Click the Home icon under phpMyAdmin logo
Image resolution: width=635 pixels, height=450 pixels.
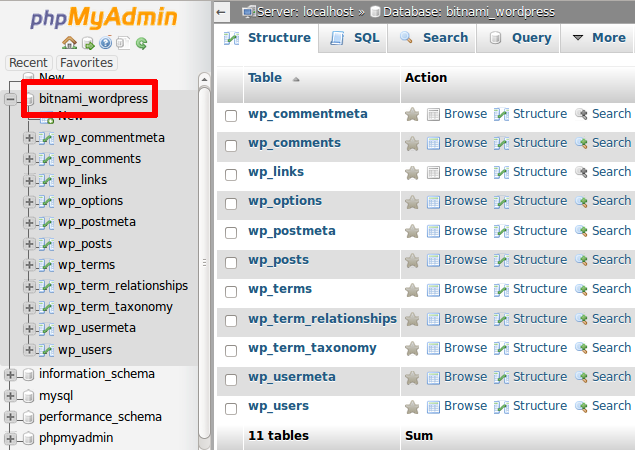(x=69, y=43)
